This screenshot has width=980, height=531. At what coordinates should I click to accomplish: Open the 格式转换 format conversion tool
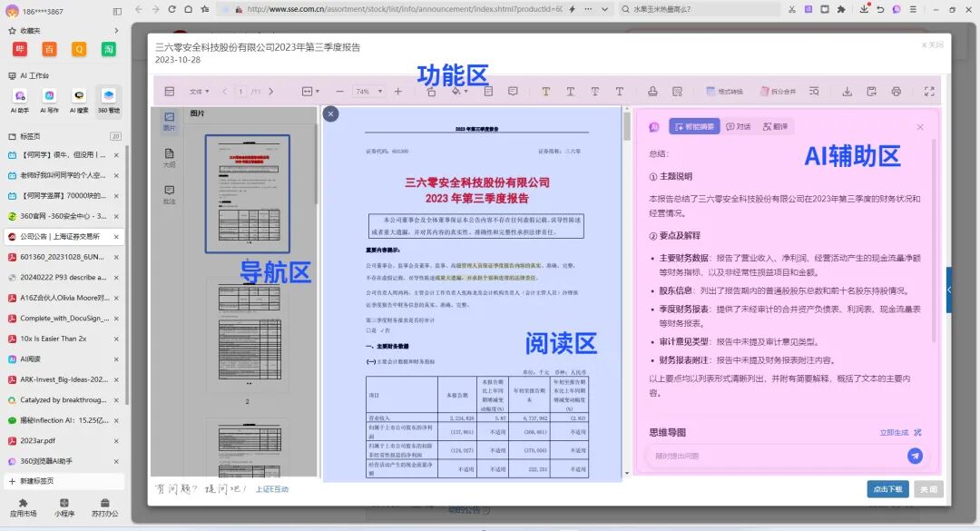[724, 92]
